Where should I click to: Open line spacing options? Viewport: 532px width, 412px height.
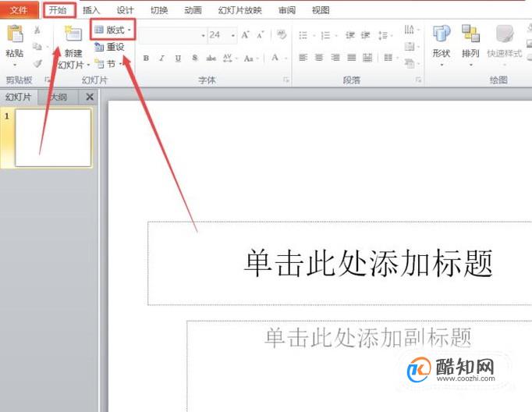coord(385,35)
